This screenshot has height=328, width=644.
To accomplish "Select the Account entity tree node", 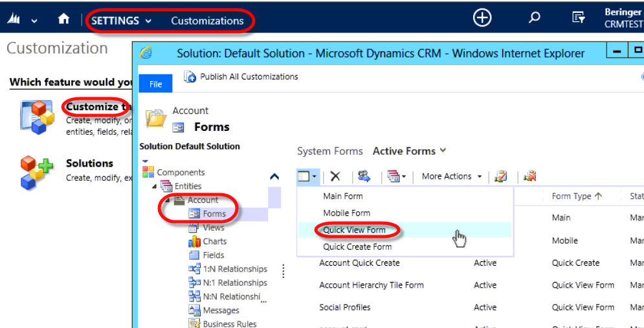I will pos(203,200).
